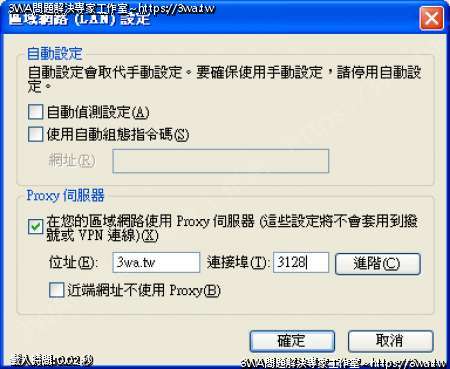Click the 近端網址不使用 Proxy(B) label text
This screenshot has width=450, height=369.
(x=144, y=290)
